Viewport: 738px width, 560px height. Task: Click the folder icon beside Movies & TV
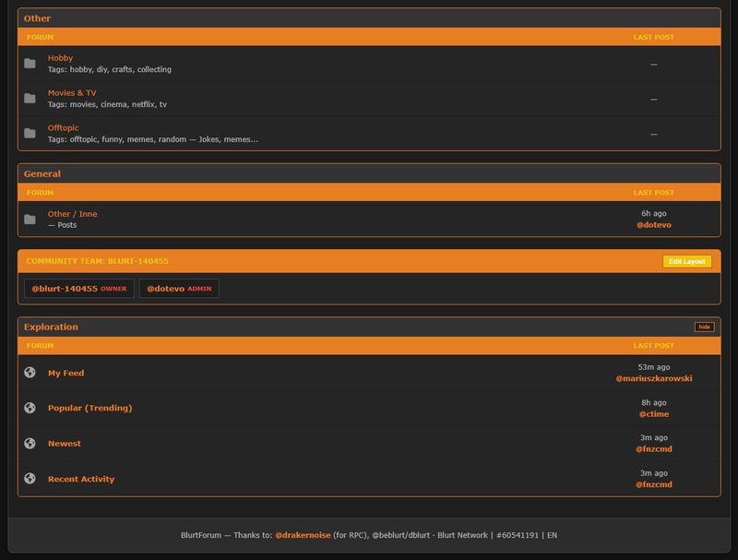click(x=30, y=98)
